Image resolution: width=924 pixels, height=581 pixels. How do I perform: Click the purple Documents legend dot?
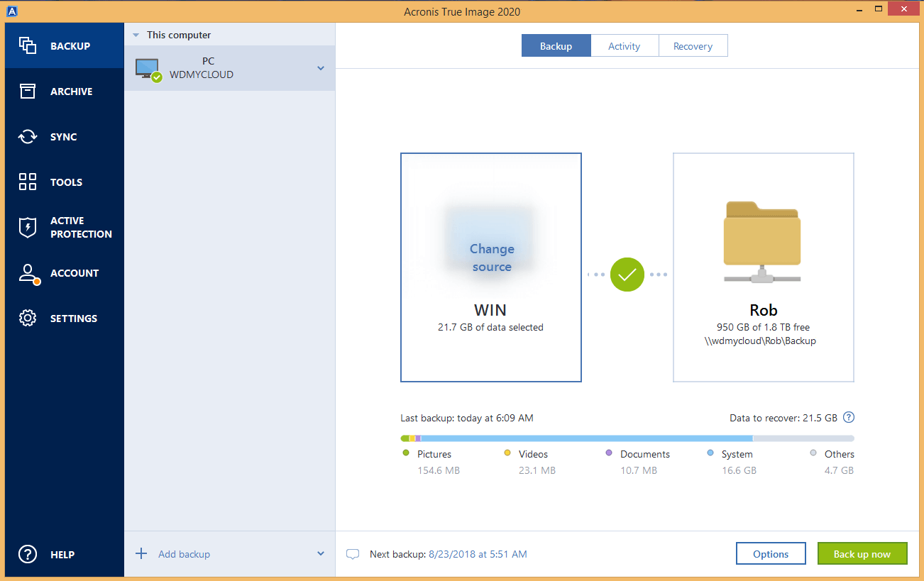pos(609,453)
